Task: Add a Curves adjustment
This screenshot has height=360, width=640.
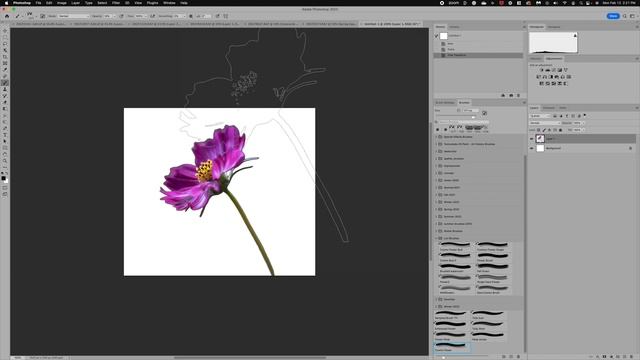Action: tap(554, 70)
